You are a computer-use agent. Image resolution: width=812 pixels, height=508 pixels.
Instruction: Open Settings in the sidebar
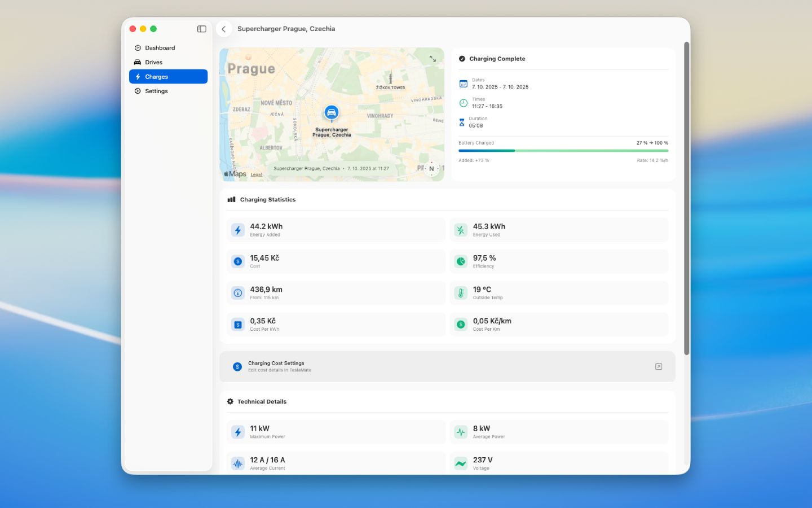pyautogui.click(x=168, y=91)
